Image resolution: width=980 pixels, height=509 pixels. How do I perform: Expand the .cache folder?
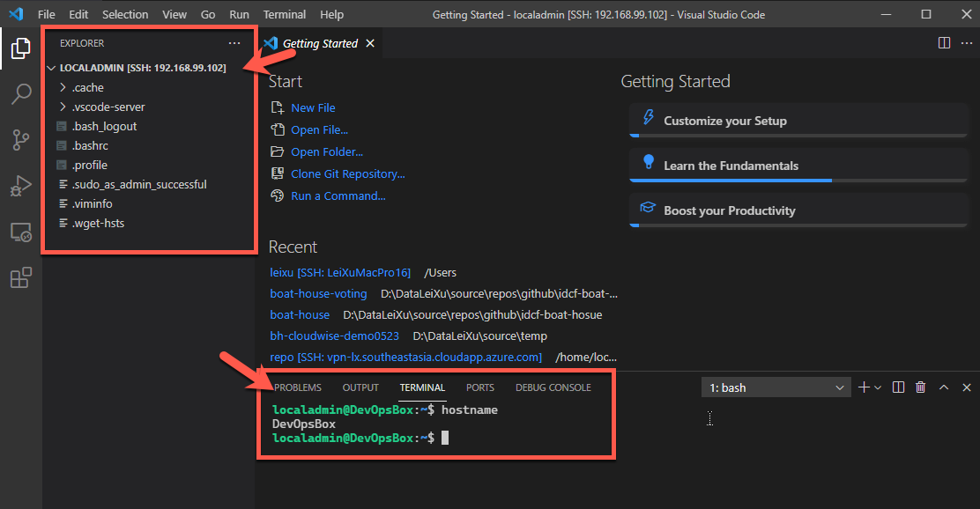tap(63, 87)
